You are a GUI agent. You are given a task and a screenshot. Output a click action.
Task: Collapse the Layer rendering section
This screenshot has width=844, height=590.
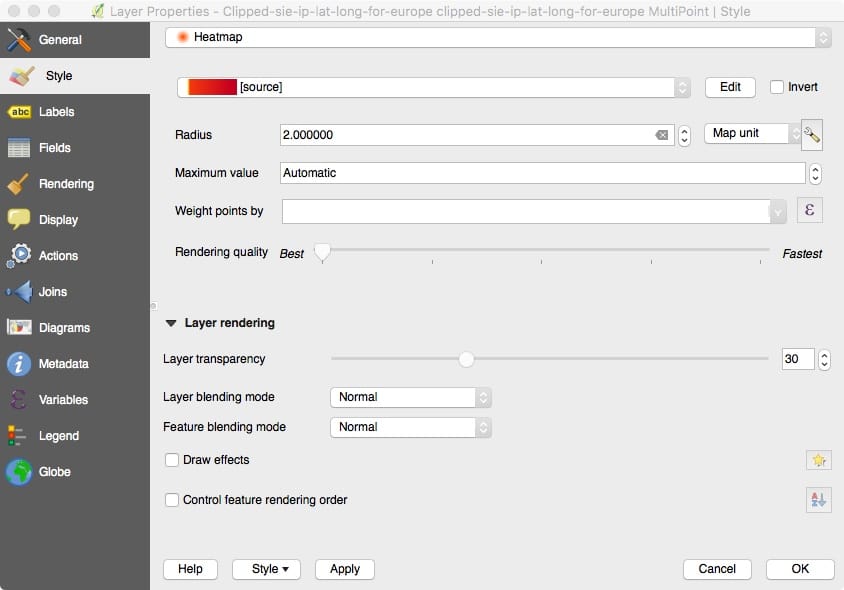point(171,322)
